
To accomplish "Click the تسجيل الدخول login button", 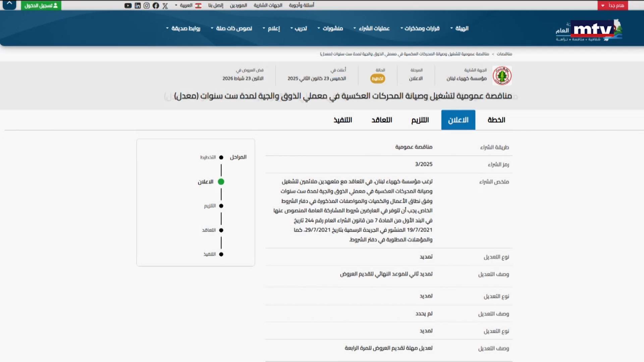I will pos(41,5).
